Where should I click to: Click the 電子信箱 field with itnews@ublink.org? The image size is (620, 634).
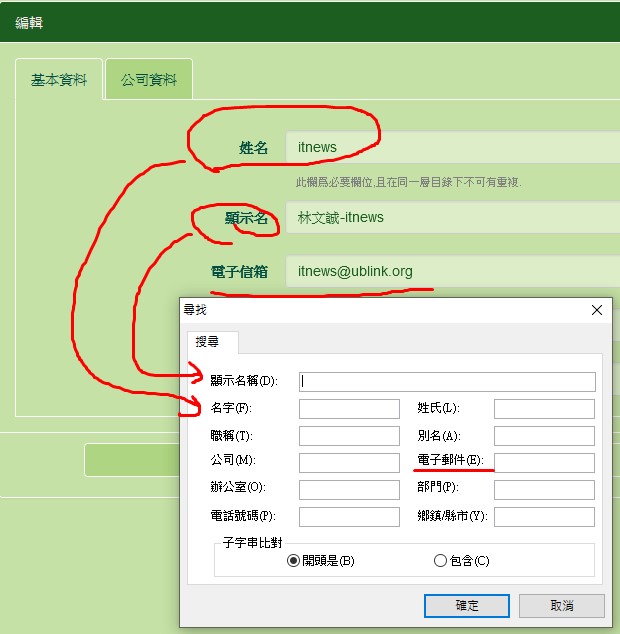click(x=450, y=271)
